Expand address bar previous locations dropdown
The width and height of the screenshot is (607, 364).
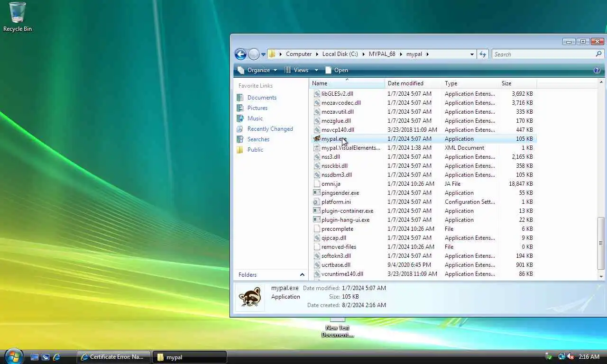point(472,54)
